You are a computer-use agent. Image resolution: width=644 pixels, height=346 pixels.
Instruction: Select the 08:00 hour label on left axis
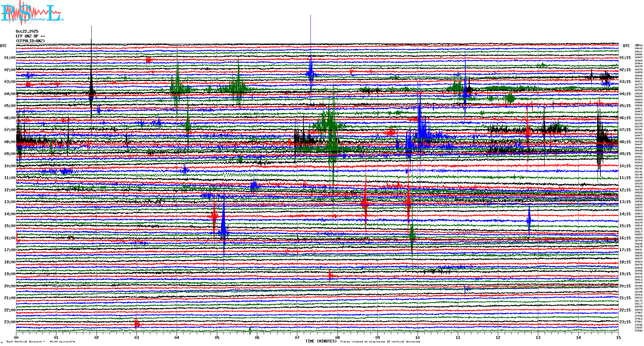pyautogui.click(x=10, y=142)
